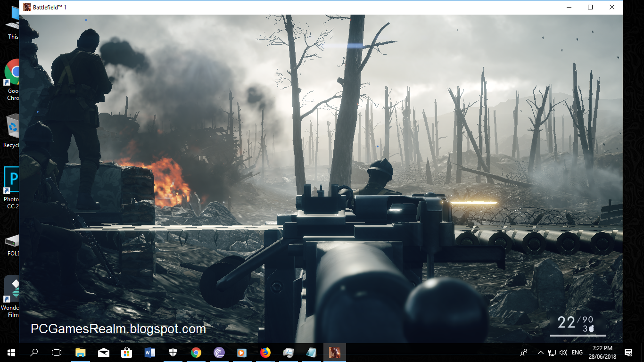Open the Windows Start menu
This screenshot has width=644, height=362.
11,352
